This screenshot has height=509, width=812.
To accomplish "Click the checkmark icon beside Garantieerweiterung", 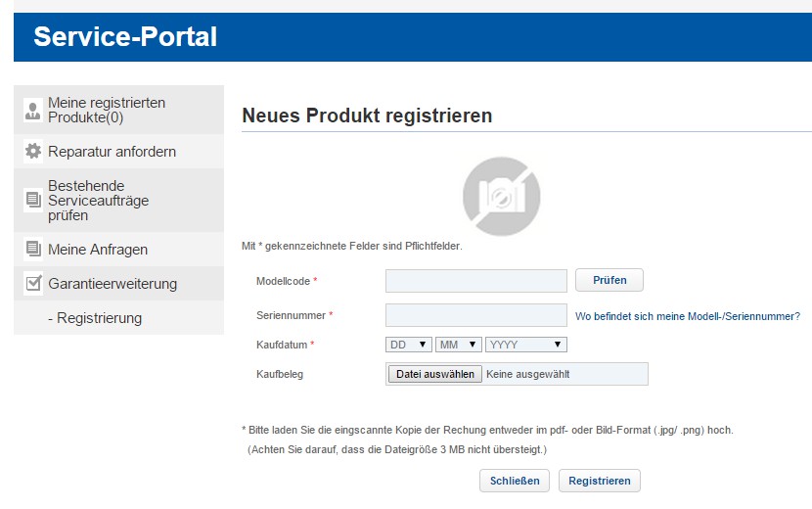I will coord(33,284).
